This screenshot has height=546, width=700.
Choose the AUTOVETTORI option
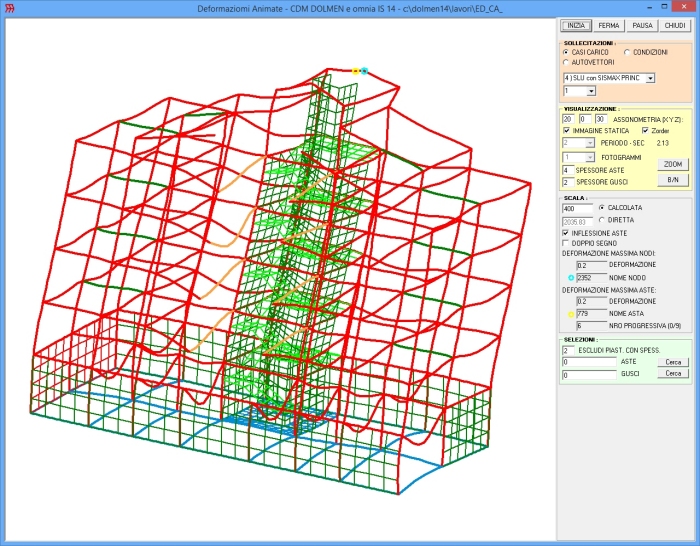tap(567, 62)
